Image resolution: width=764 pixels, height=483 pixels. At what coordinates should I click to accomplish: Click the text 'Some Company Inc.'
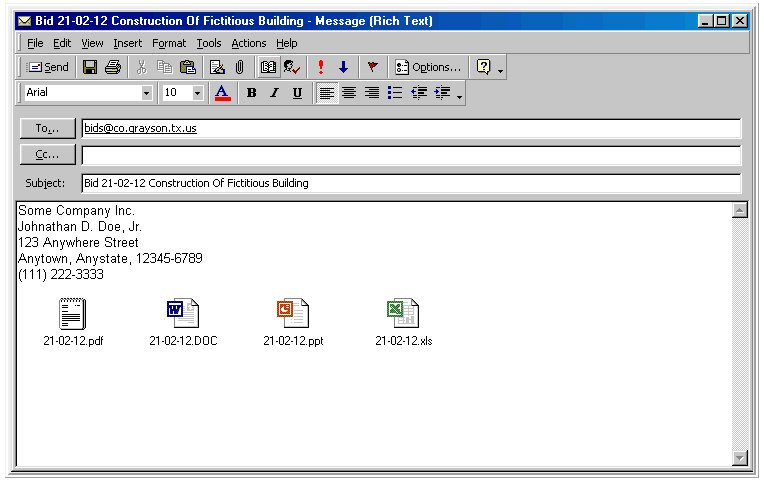(x=76, y=211)
